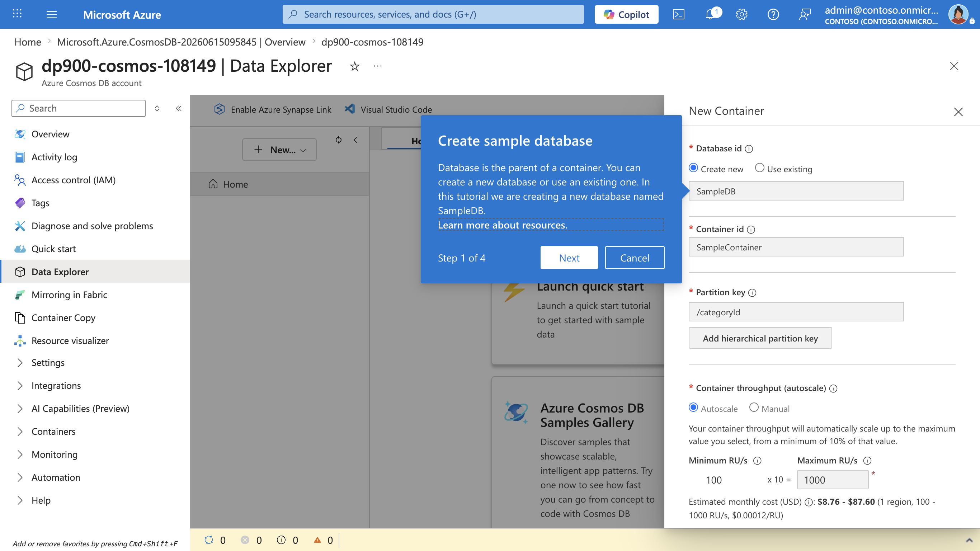
Task: Click the Container id field SampleContainer
Action: pyautogui.click(x=796, y=248)
